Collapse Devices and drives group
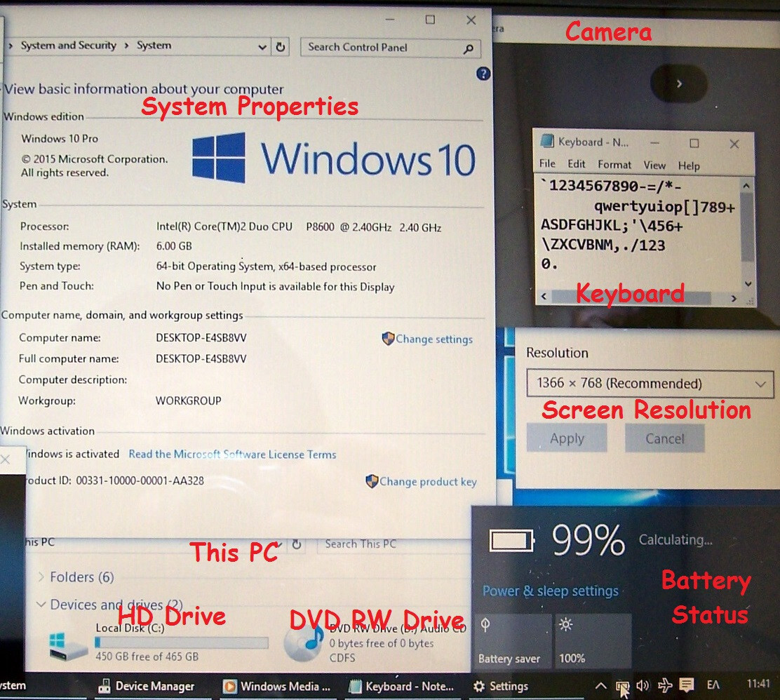 pyautogui.click(x=41, y=604)
